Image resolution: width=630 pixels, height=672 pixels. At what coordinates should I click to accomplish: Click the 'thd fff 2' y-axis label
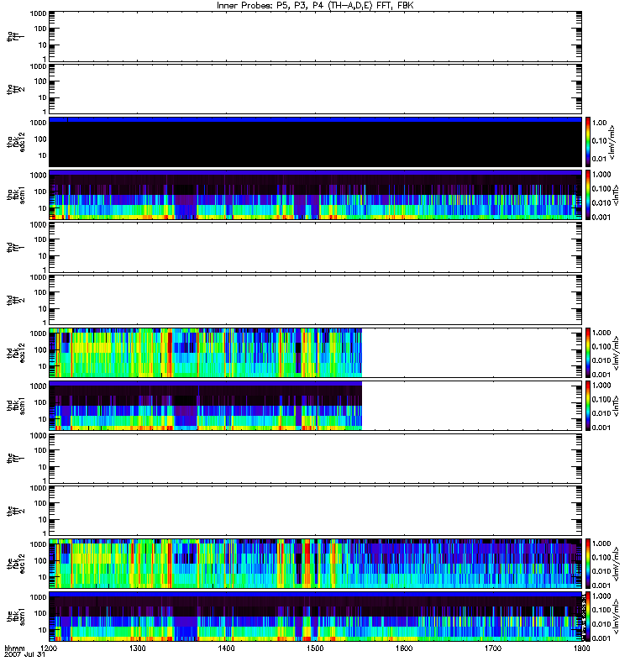15,300
